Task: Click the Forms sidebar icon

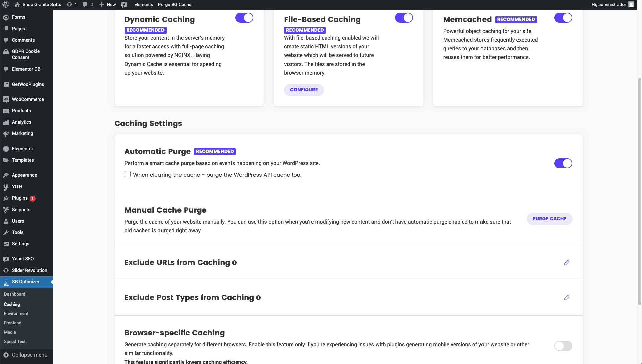Action: [6, 17]
